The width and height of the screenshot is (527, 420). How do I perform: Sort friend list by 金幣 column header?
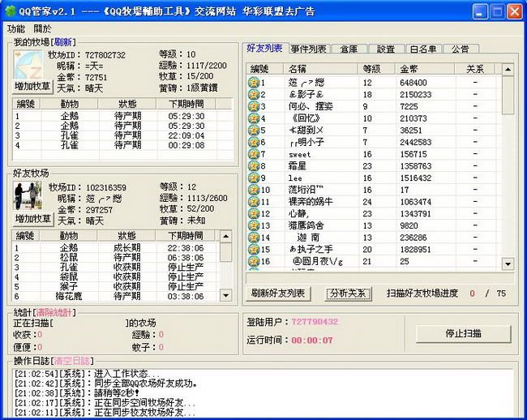(424, 69)
